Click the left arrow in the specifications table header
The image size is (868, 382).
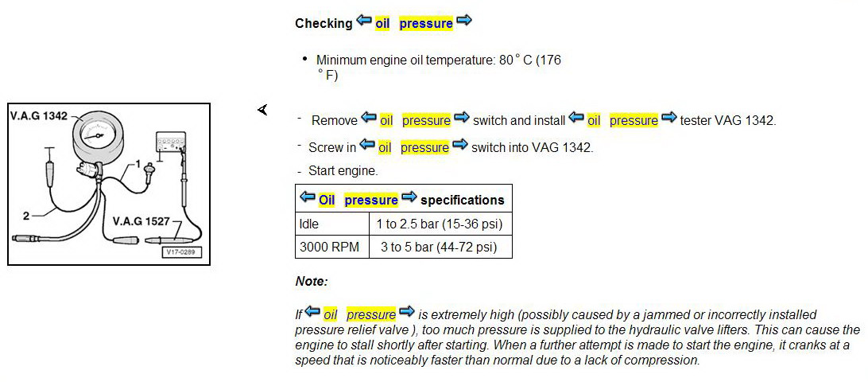coord(308,197)
